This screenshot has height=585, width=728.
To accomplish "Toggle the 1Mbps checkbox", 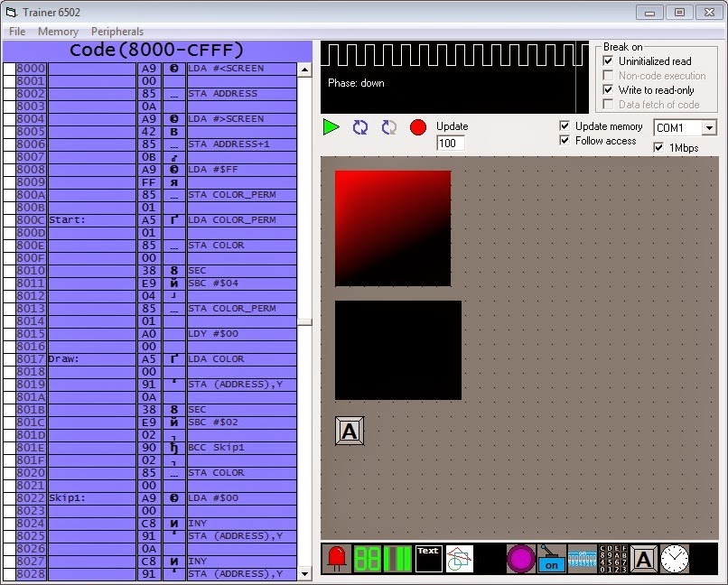I will point(658,147).
